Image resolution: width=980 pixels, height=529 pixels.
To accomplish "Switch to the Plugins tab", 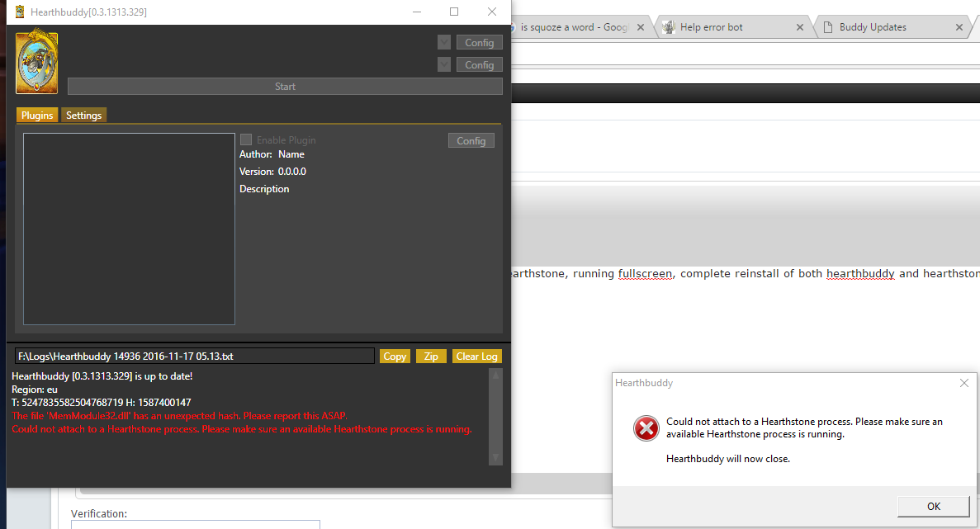I will coord(37,116).
